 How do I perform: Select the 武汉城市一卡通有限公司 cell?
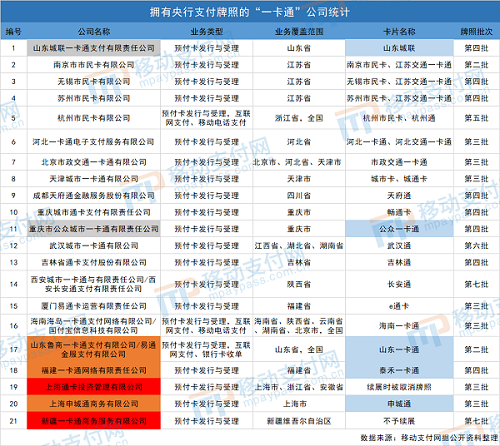94,246
